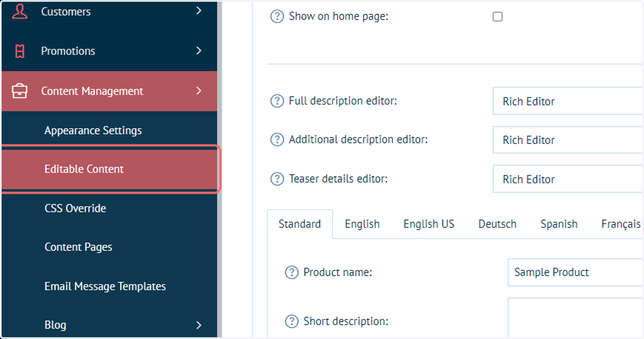644x339 pixels.
Task: Open help icon for Full description editor
Action: point(276,101)
